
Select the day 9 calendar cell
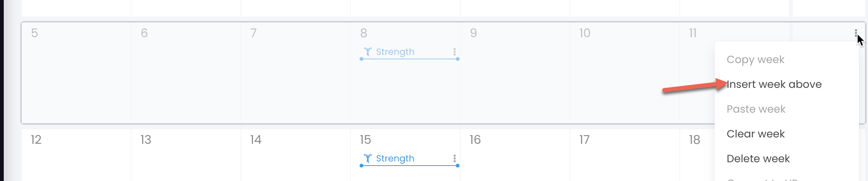pos(515,73)
